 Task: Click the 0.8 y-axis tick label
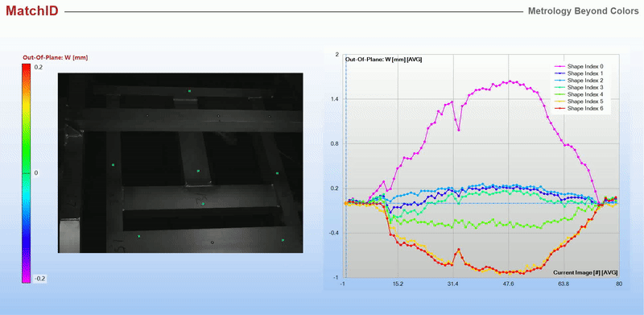pyautogui.click(x=335, y=144)
